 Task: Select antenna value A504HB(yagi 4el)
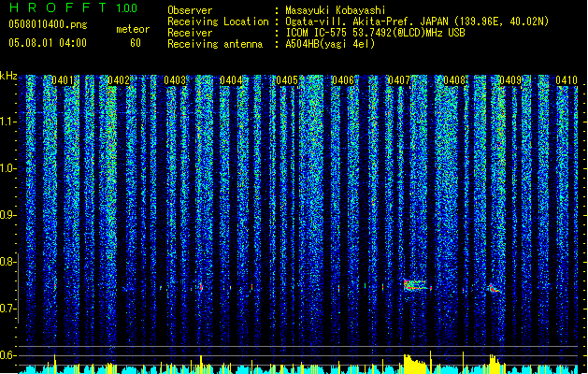[330, 44]
